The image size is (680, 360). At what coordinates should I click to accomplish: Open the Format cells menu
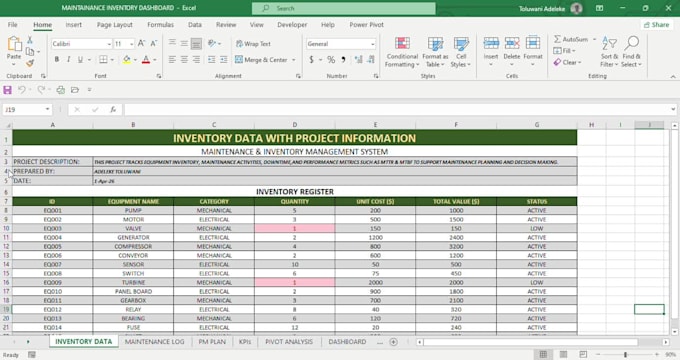533,52
